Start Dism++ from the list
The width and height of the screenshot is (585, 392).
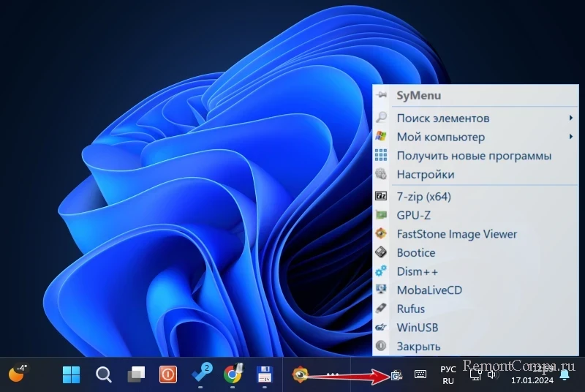(417, 271)
